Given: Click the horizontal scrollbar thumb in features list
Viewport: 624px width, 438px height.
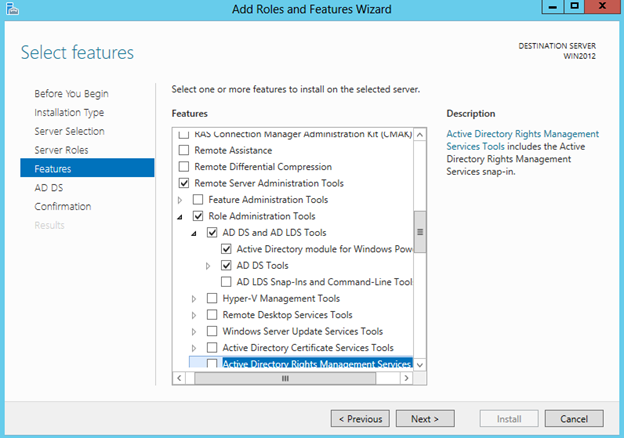Looking at the screenshot, I should click(284, 379).
